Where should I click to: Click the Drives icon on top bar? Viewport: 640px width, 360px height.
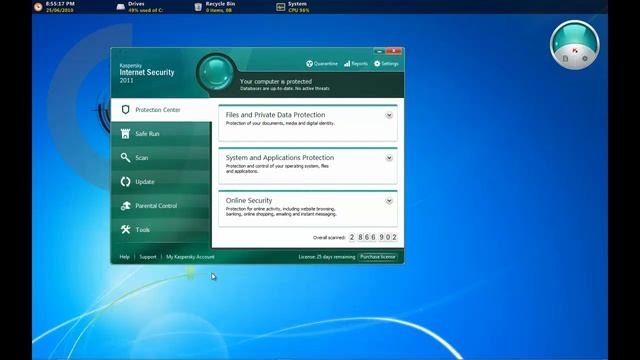coord(120,7)
